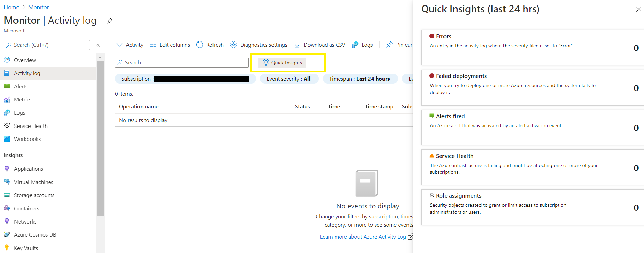Refresh the activity log
The height and width of the screenshot is (253, 644).
click(x=210, y=45)
